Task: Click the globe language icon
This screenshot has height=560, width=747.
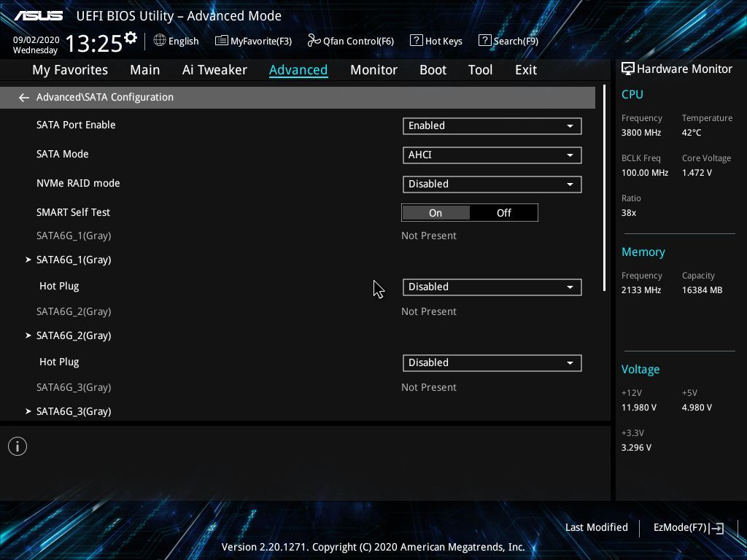Action: tap(160, 41)
